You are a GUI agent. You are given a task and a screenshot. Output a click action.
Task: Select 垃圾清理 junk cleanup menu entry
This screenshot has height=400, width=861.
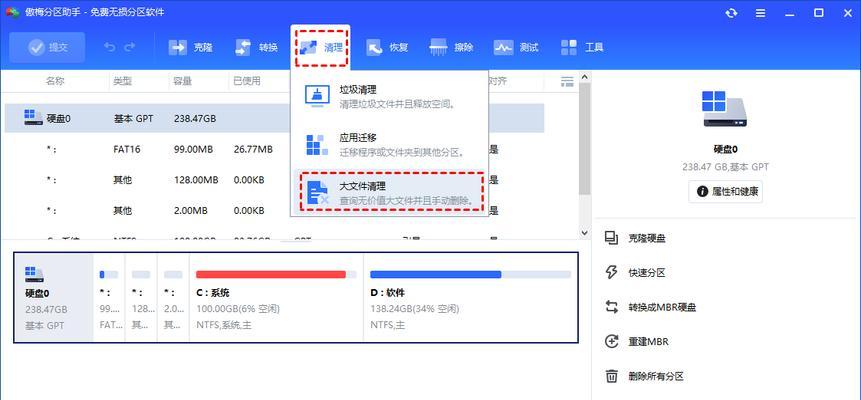(x=389, y=97)
